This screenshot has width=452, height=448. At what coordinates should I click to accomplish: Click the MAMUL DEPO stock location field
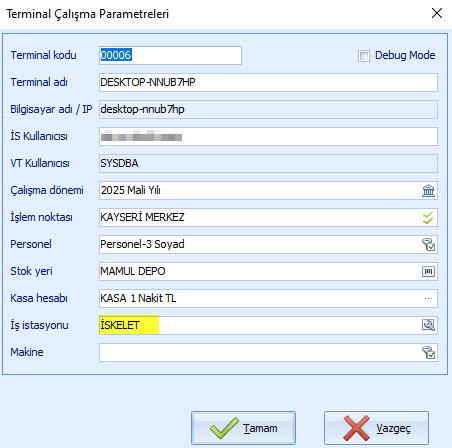pos(260,272)
